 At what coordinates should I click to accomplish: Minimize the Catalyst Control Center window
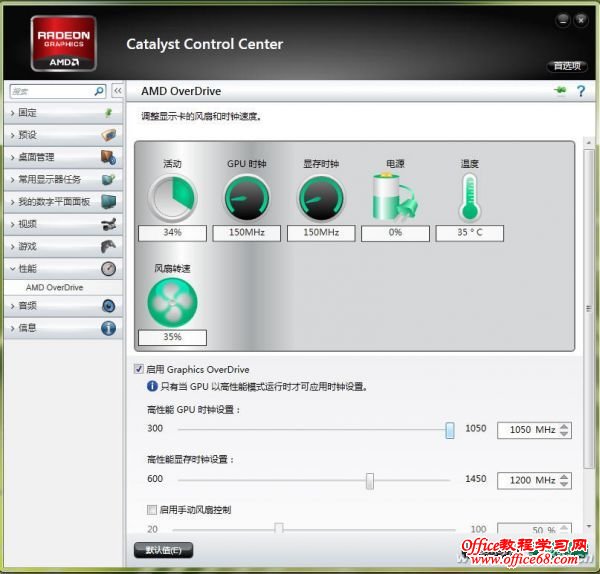coord(563,20)
